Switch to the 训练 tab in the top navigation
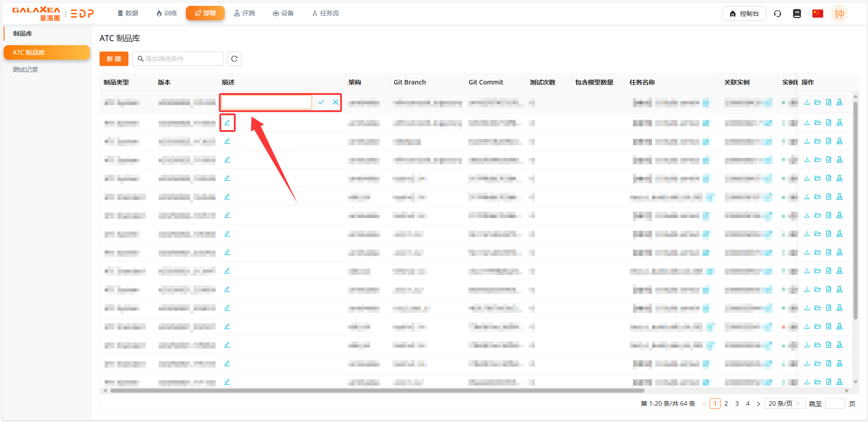The width and height of the screenshot is (868, 422). 166,13
